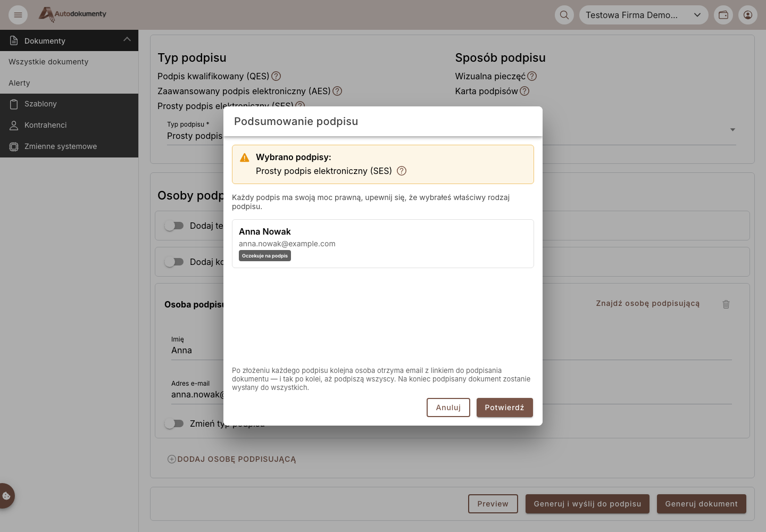Go to Wszystkie dokumenty

(x=69, y=62)
